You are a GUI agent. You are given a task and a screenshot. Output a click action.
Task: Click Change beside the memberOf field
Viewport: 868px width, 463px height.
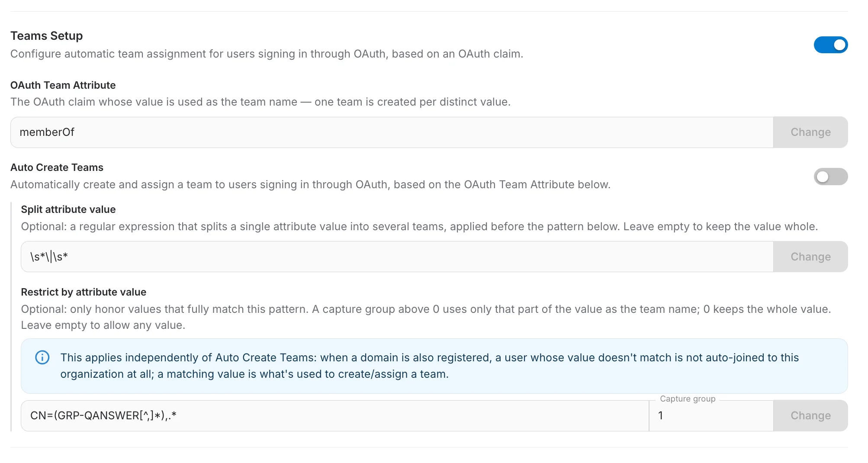click(x=810, y=132)
